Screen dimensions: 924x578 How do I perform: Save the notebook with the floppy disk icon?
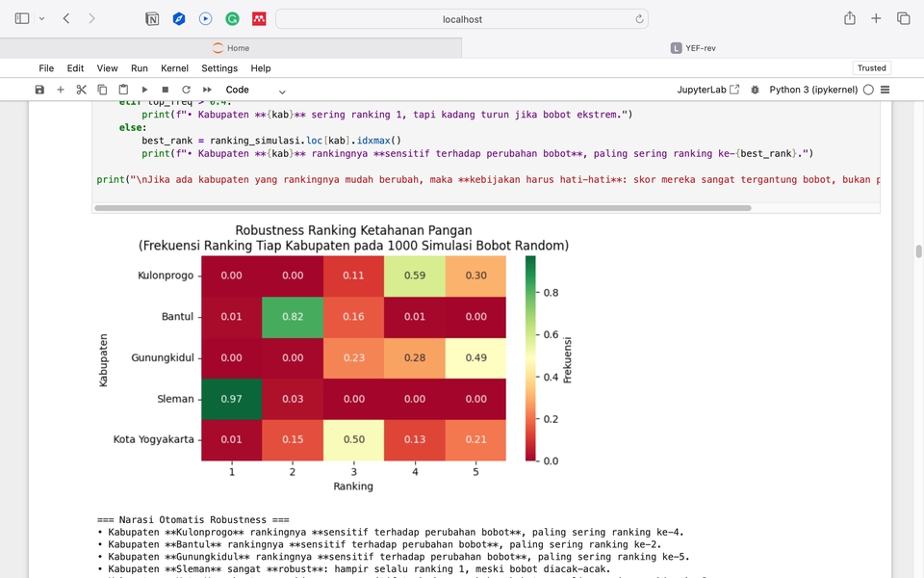pos(39,90)
